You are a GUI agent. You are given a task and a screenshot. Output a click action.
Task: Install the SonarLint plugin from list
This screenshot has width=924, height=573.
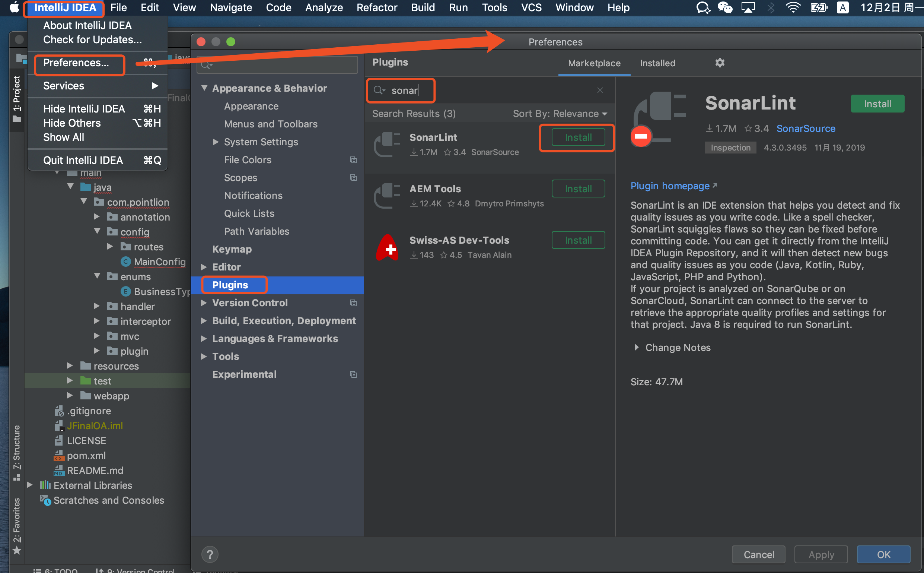pyautogui.click(x=578, y=137)
